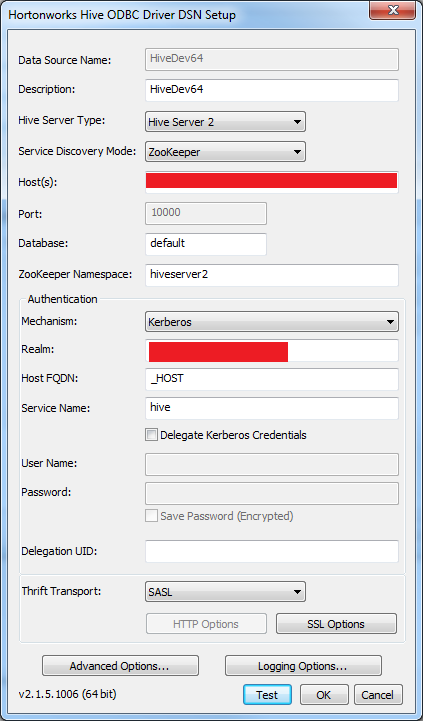Click the version text v2.1.5.1006
Image resolution: width=423 pixels, height=721 pixels.
tap(67, 693)
